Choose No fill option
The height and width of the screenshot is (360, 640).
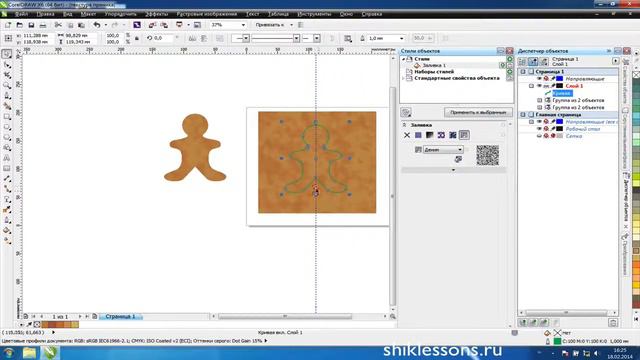[x=407, y=135]
